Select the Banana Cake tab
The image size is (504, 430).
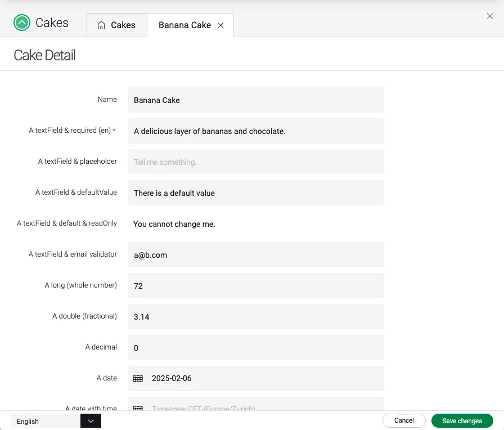pos(184,25)
